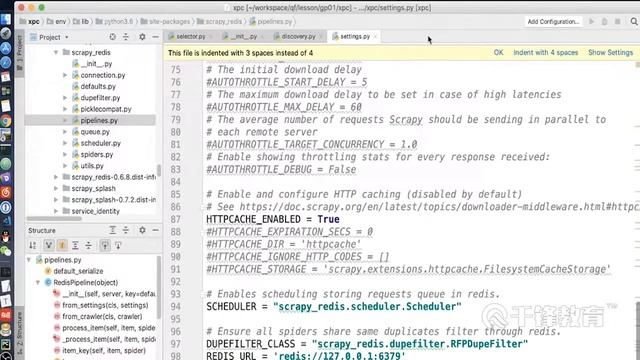Screen dimensions: 640x360
Task: Open Search Everywhere magnifier icon
Action: tap(634, 22)
